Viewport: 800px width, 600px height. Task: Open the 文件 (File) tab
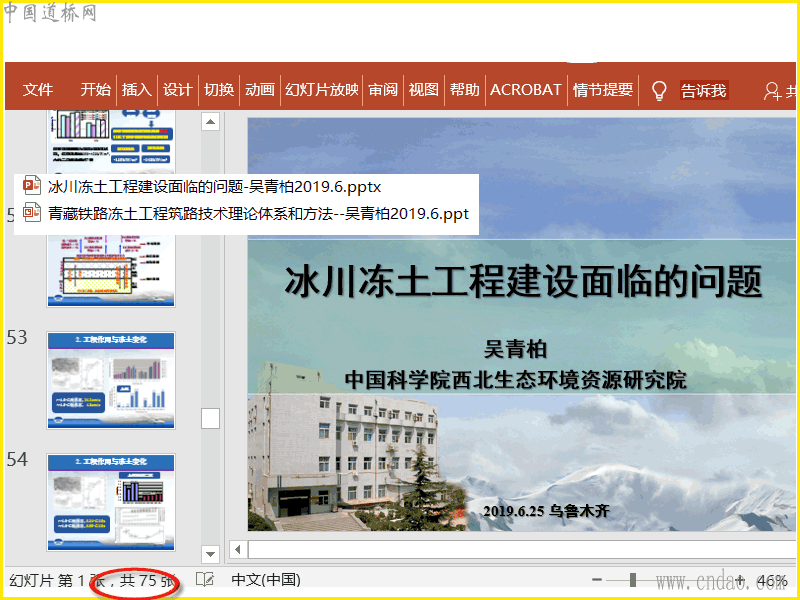[38, 90]
